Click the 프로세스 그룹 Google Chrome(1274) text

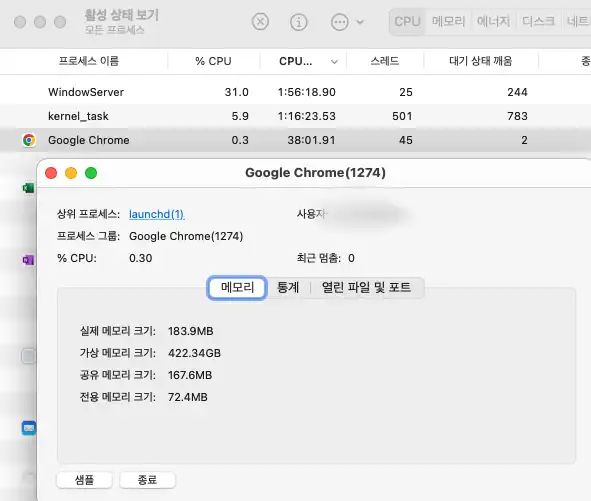[x=186, y=236]
